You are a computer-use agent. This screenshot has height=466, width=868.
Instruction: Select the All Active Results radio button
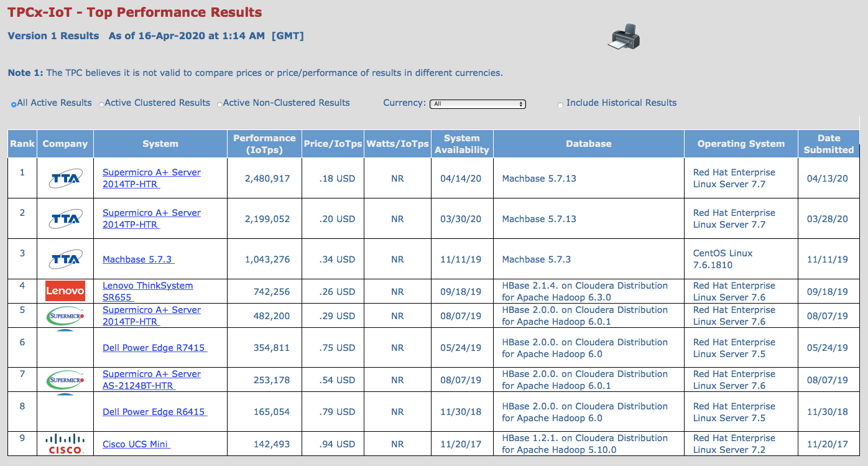(14, 105)
